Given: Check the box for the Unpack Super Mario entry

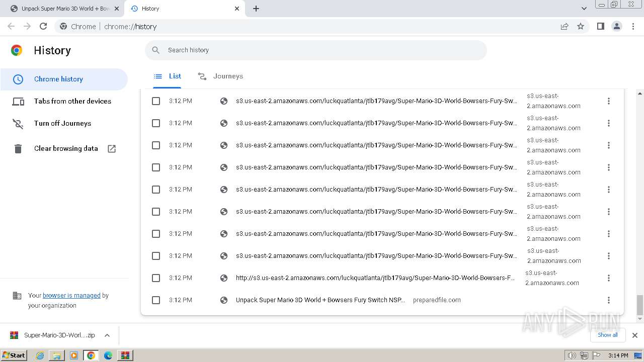Looking at the screenshot, I should pos(156,300).
